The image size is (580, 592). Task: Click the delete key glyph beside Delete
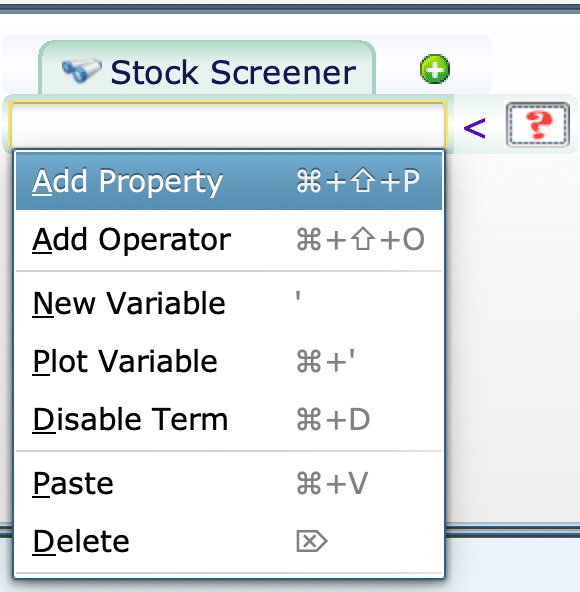coord(312,541)
